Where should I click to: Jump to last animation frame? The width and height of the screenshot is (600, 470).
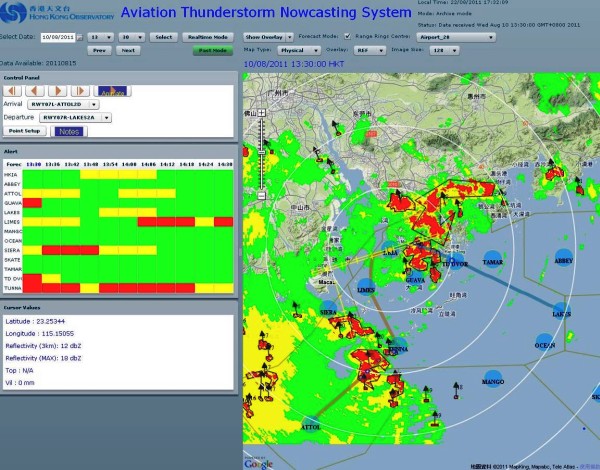[78, 90]
